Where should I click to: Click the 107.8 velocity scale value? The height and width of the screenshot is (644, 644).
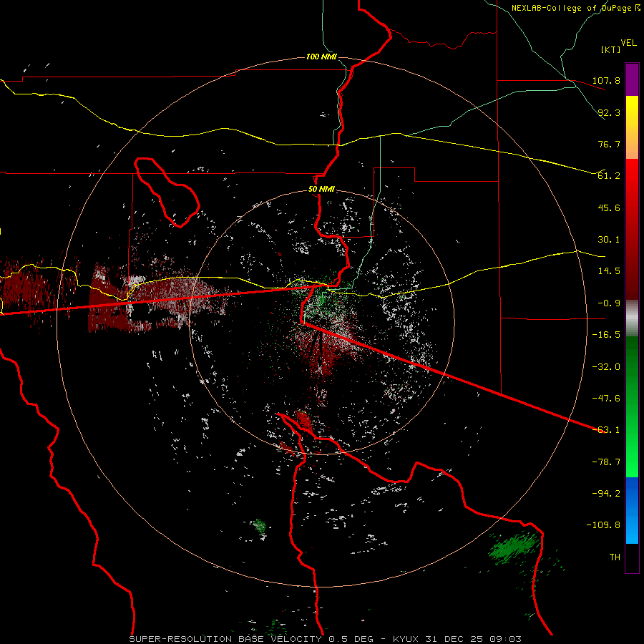tap(606, 80)
